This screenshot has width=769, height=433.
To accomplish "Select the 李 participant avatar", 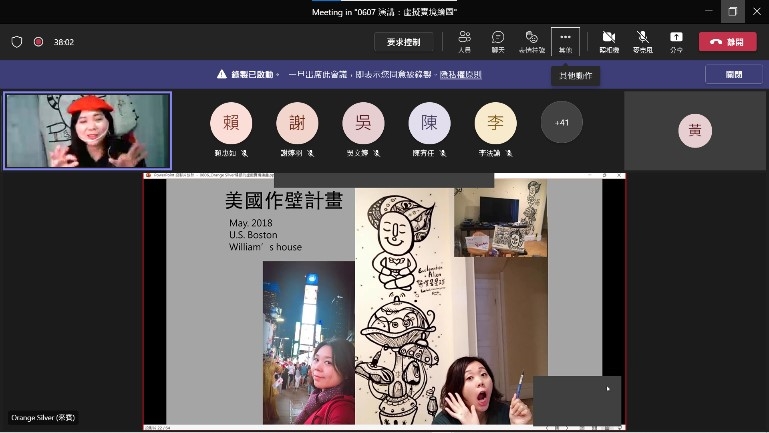I will tap(495, 123).
